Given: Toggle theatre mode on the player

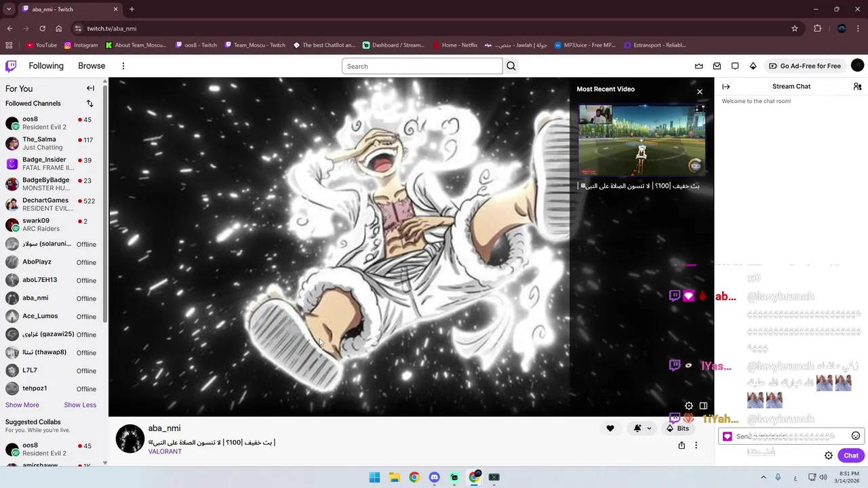Looking at the screenshot, I should [x=703, y=406].
